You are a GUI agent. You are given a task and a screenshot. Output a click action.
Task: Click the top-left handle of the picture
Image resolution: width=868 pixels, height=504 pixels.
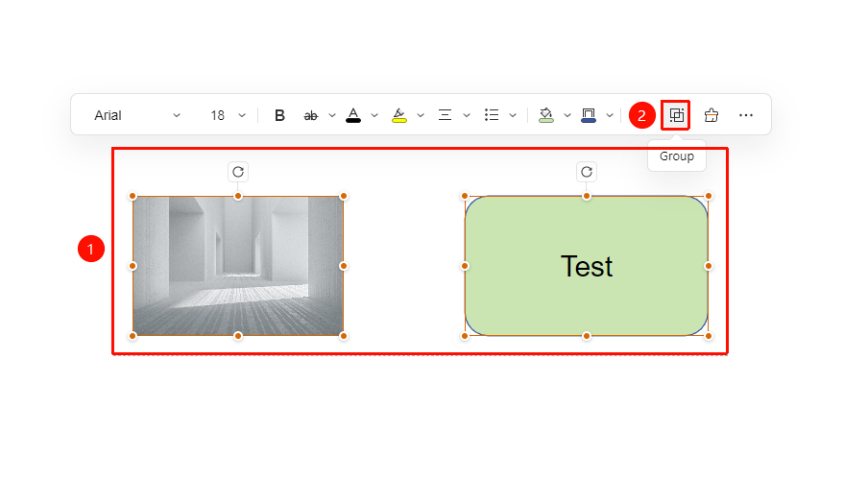click(133, 197)
